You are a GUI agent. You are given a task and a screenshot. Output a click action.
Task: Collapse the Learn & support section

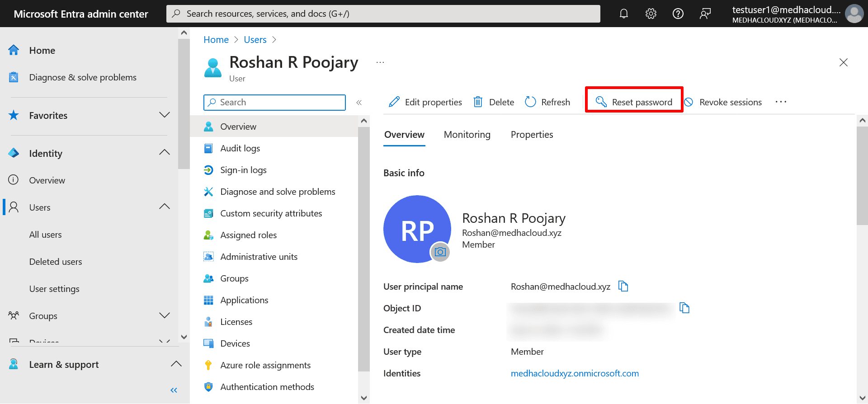point(176,364)
